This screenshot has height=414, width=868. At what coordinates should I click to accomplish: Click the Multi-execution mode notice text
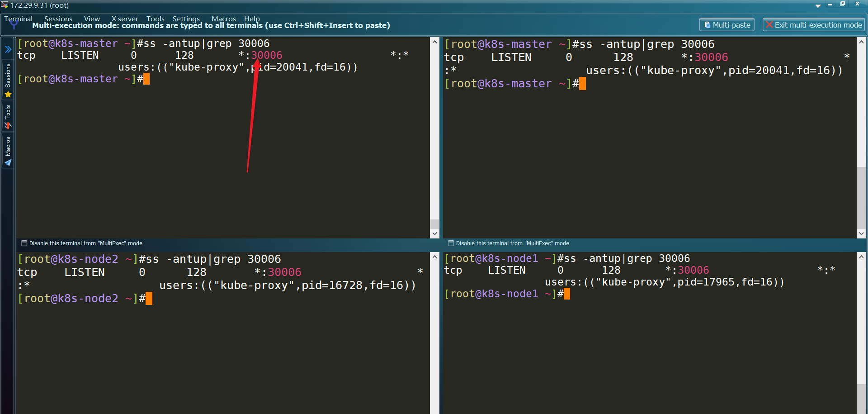[x=211, y=25]
